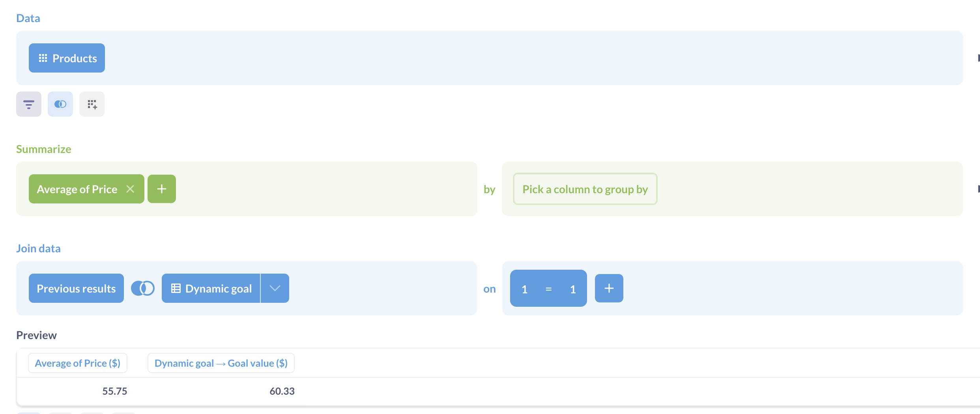The image size is (980, 414).
Task: Open the right join condition column selector
Action: coord(572,288)
